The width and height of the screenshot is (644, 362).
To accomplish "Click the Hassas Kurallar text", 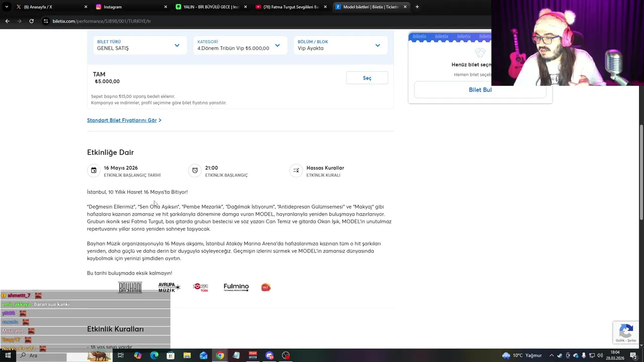I will point(325,168).
